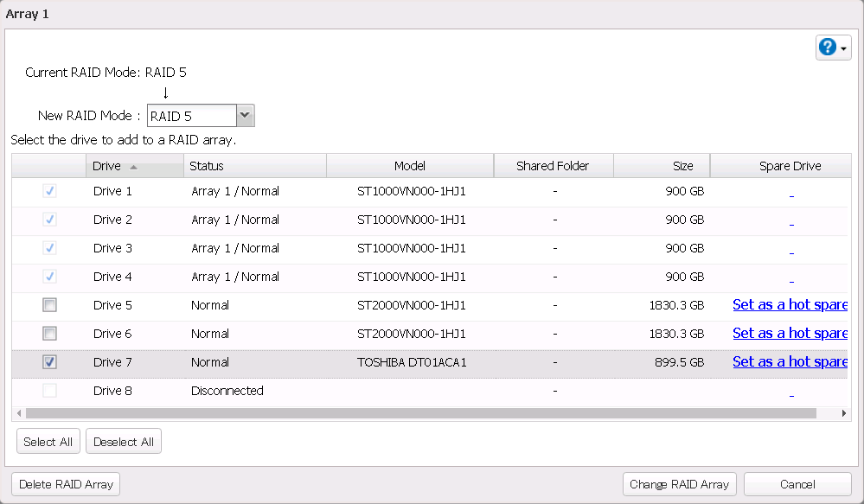Viewport: 864px width, 504px height.
Task: Sort by the Drive column header
Action: coord(107,166)
